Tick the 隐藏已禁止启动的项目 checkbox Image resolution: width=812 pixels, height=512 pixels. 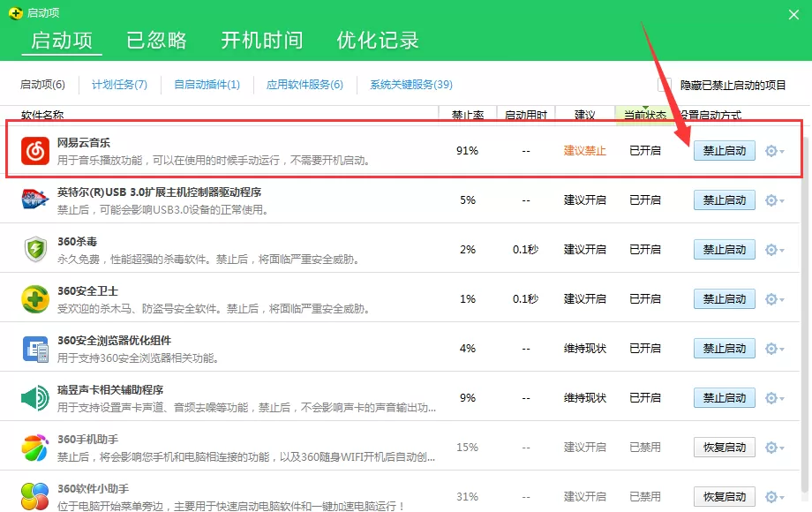(665, 85)
